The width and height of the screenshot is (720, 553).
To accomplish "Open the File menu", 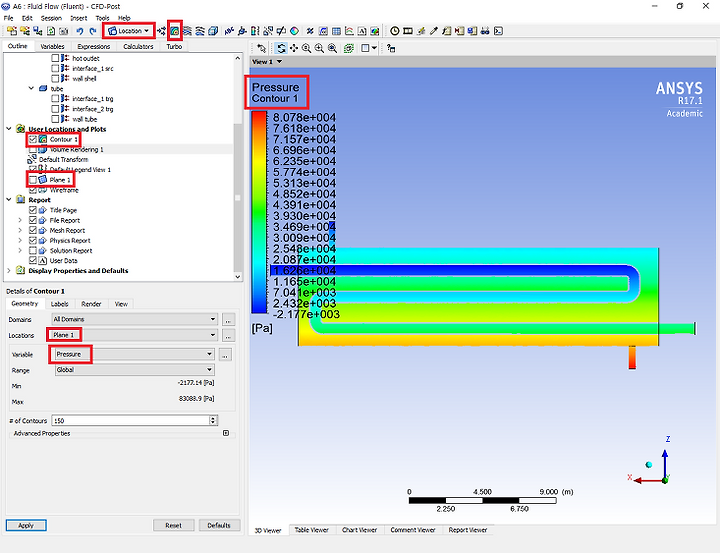I will (x=8, y=18).
